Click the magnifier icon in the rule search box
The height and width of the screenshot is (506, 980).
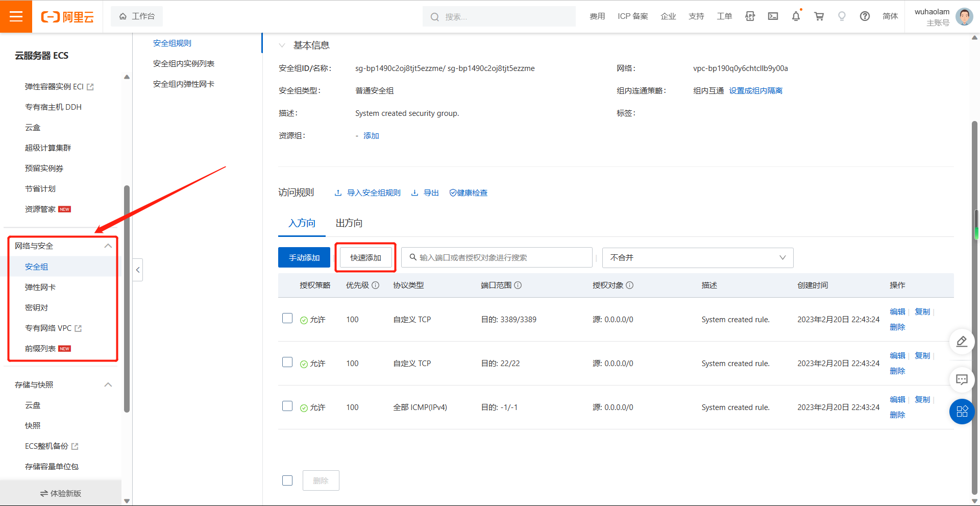pyautogui.click(x=413, y=257)
